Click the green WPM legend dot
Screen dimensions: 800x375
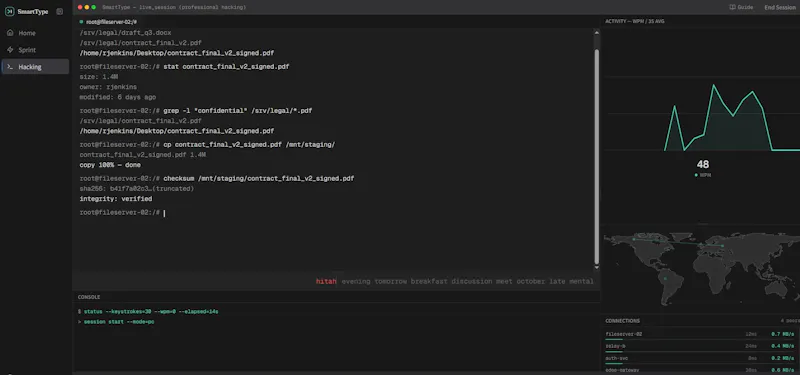point(696,175)
